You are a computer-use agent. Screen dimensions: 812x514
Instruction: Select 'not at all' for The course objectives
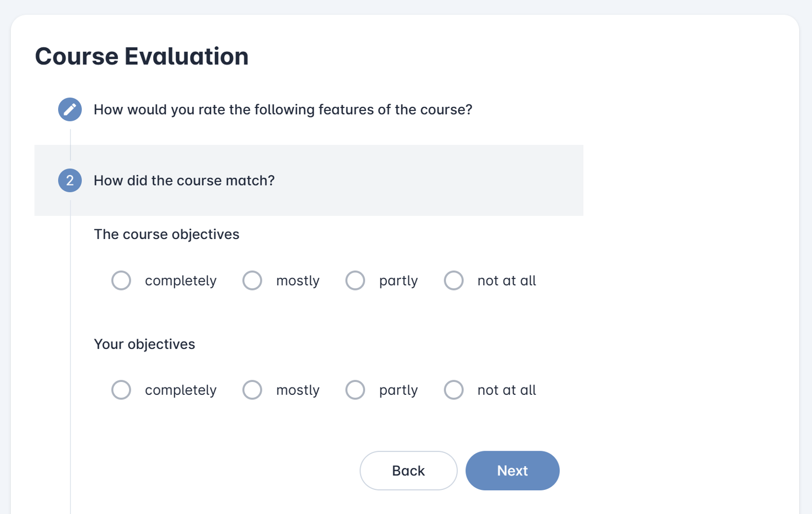point(454,281)
